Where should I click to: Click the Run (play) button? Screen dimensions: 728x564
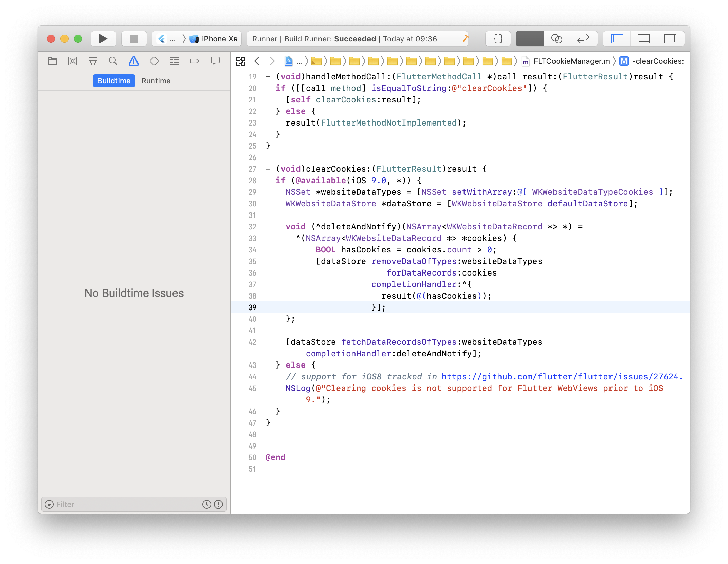pos(103,39)
